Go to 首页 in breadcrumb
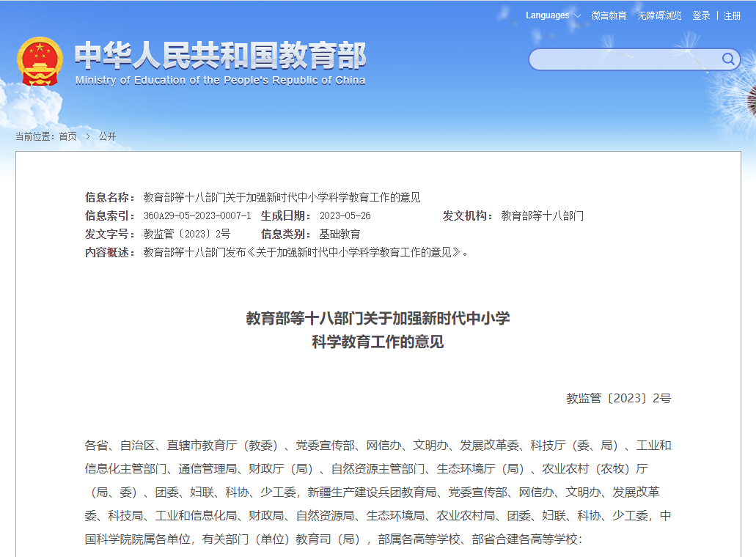 coord(67,136)
